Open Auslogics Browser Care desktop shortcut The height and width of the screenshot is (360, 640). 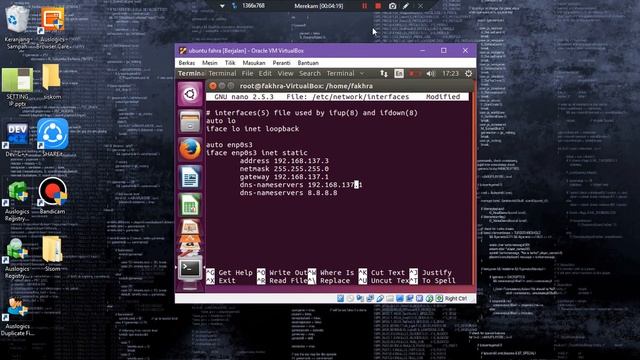[x=53, y=27]
